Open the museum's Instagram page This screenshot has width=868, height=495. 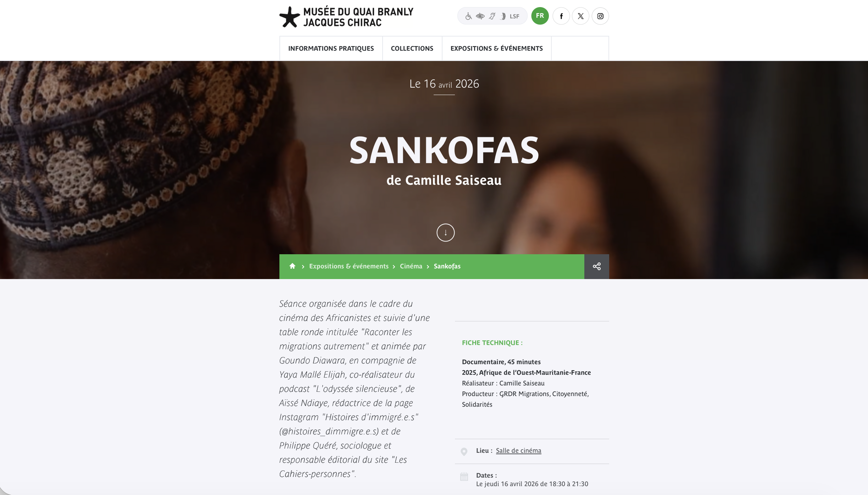coord(600,16)
